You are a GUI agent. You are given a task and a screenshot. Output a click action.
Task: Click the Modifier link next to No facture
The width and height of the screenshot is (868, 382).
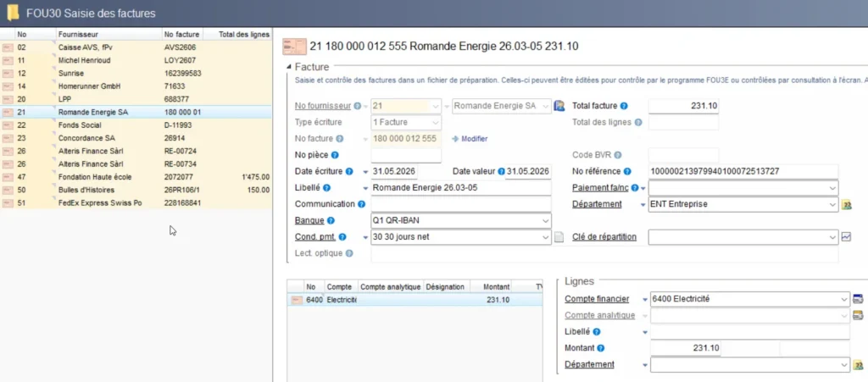click(475, 139)
